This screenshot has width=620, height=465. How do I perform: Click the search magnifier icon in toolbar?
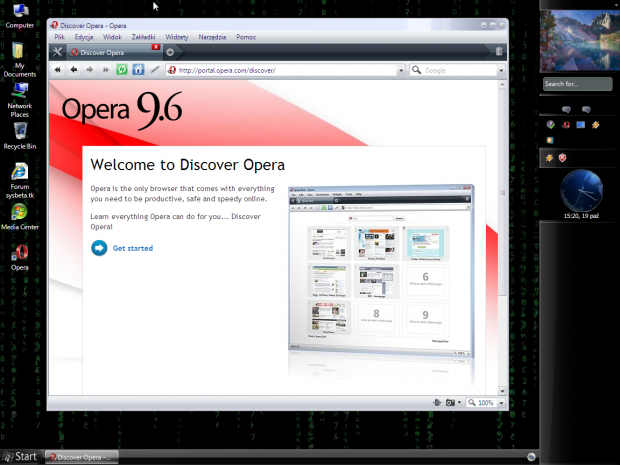[x=416, y=70]
